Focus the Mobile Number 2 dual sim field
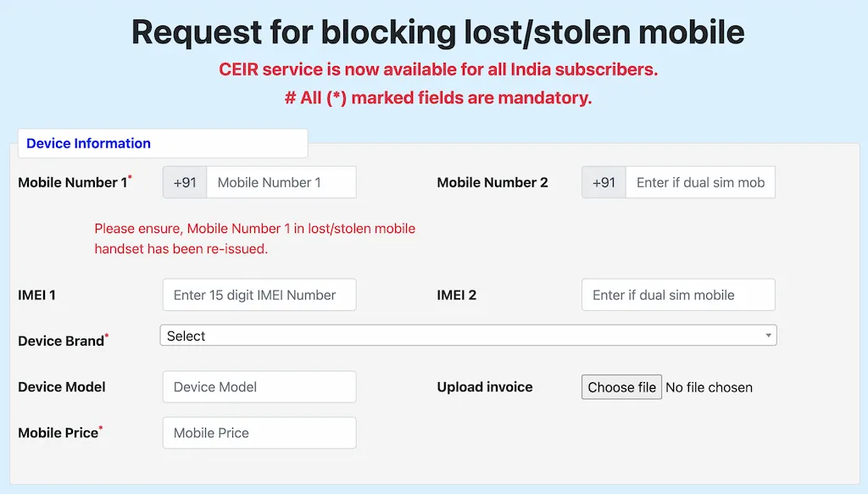 click(x=699, y=182)
